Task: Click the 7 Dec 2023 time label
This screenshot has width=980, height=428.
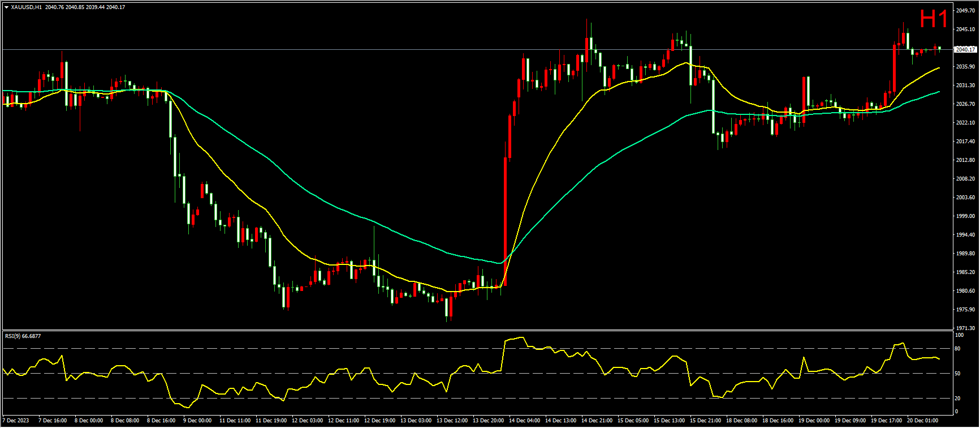Action: pos(16,421)
